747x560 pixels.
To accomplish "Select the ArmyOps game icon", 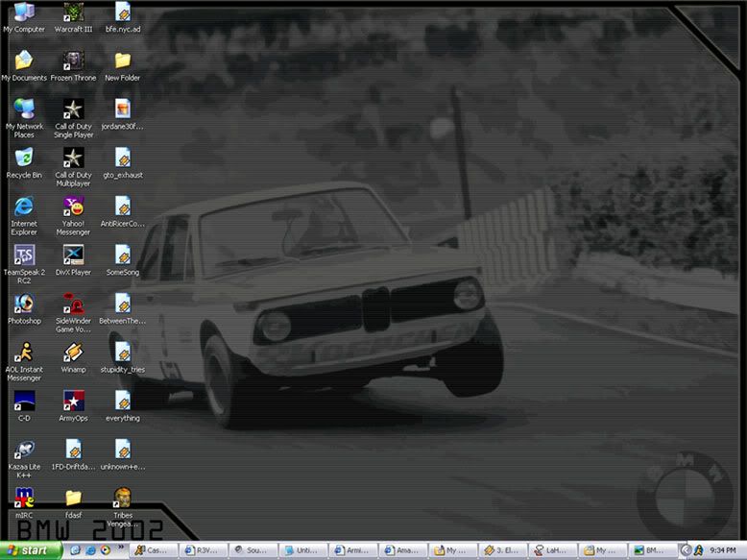I will pyautogui.click(x=73, y=401).
